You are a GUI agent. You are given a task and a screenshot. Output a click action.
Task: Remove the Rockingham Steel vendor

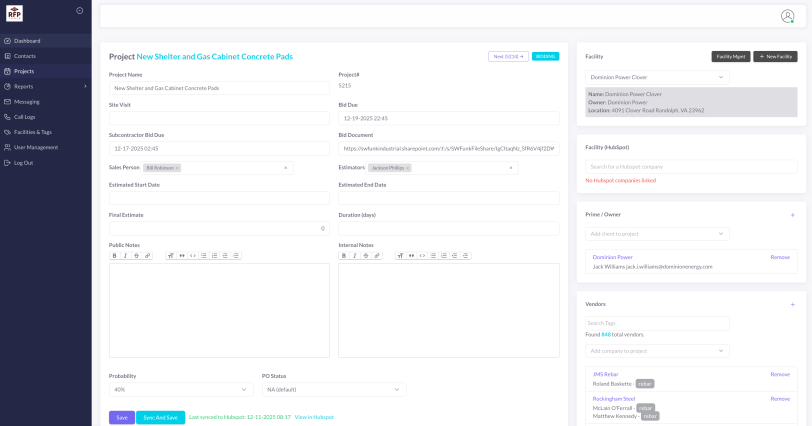coord(780,399)
